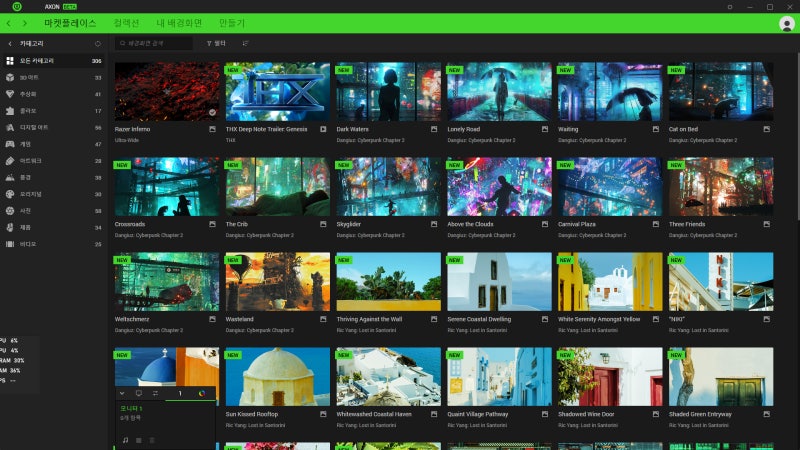Select the palette-icon category with 30 items
800x450 pixels.
coord(54,194)
